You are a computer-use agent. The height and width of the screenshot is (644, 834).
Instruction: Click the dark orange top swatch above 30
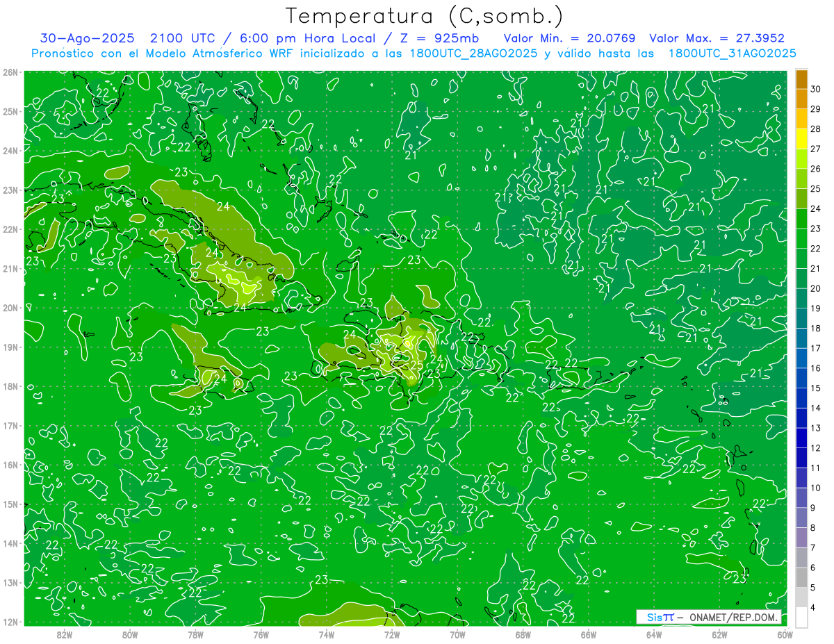(x=801, y=80)
